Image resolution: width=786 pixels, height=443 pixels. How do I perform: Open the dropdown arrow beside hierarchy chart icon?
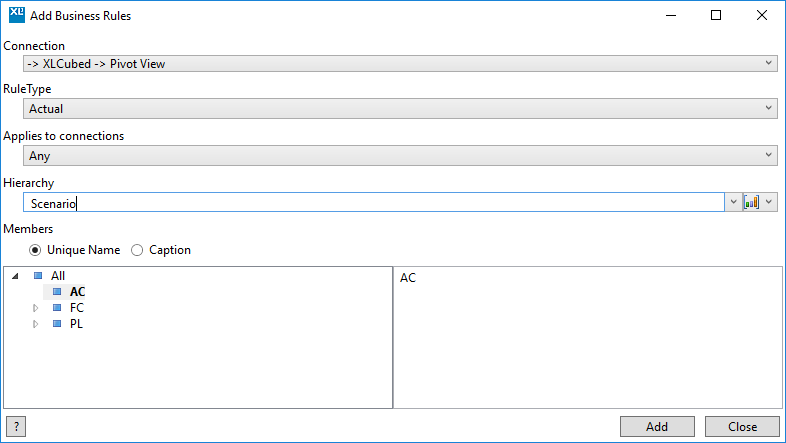click(769, 202)
